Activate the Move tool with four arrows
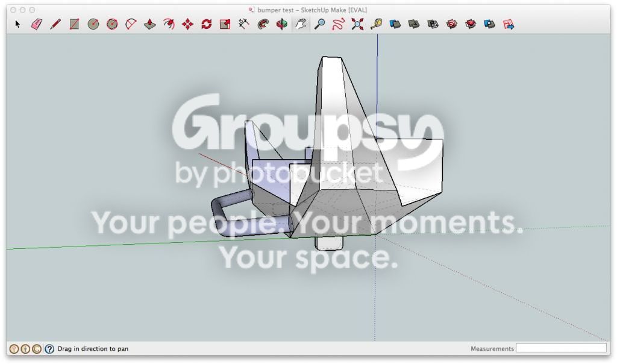 click(188, 24)
